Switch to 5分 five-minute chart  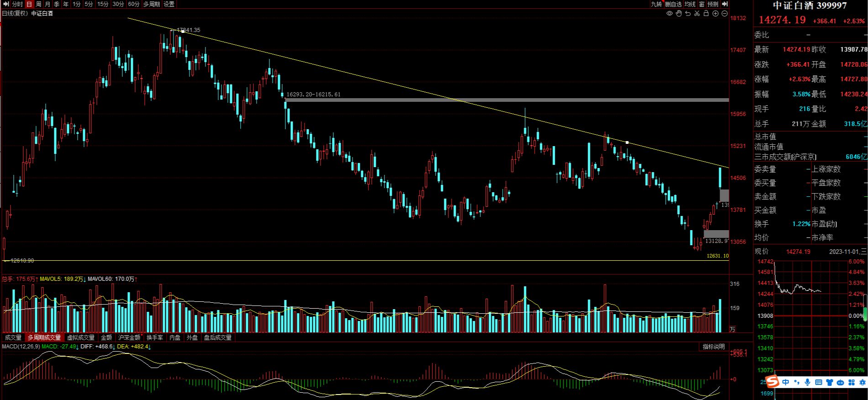89,4
